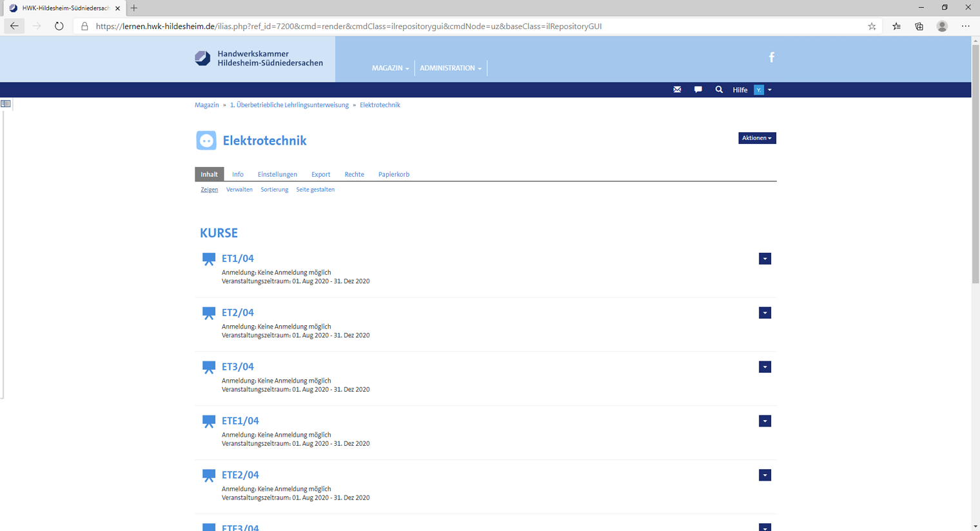This screenshot has width=980, height=531.
Task: Click browser back arrow
Action: [x=14, y=26]
